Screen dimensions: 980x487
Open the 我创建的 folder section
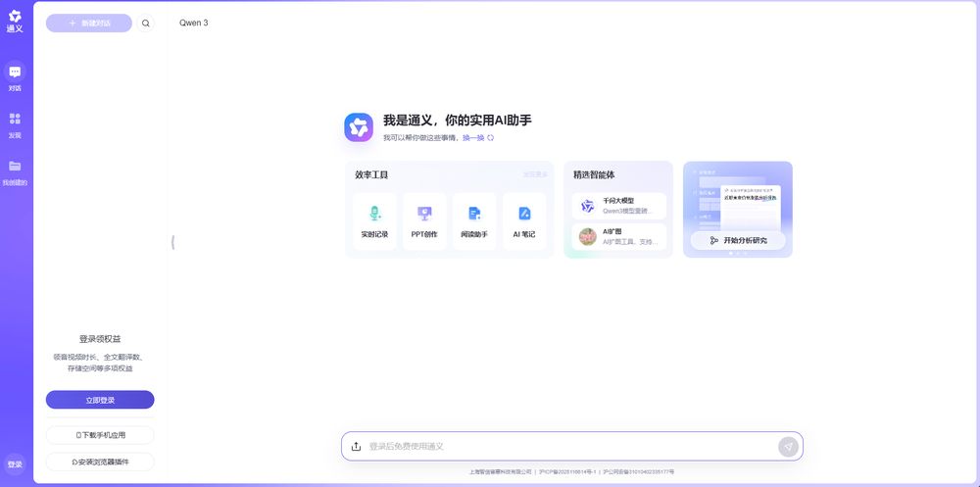(15, 172)
